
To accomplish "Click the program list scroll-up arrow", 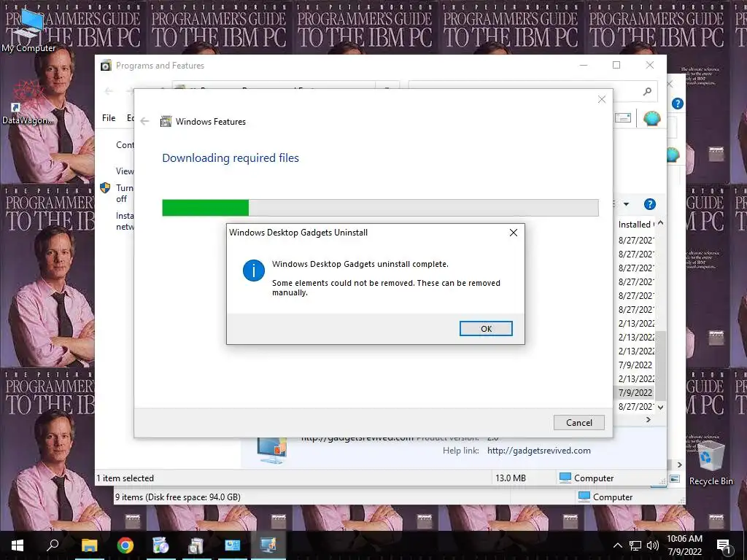I will click(660, 223).
